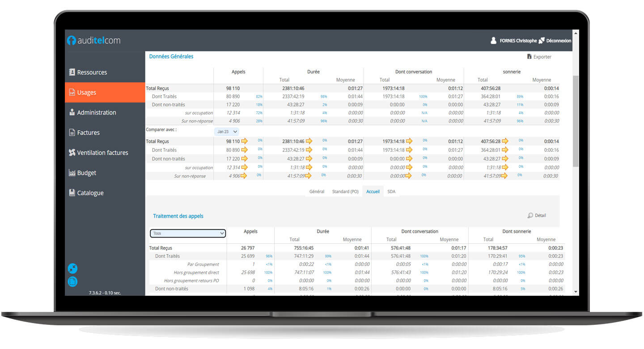Select the SDA tab
Screen dimensions: 644x349
click(x=391, y=192)
